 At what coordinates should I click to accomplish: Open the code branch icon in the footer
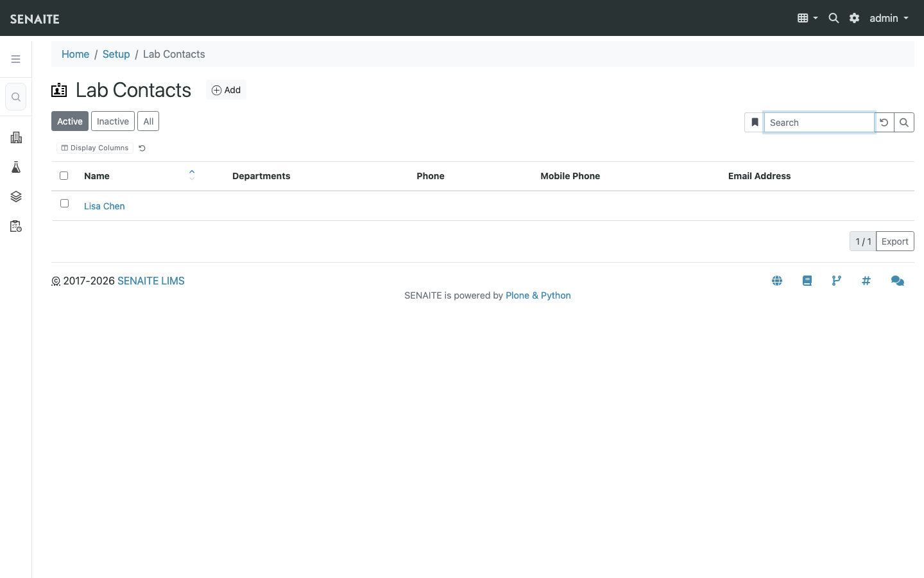[837, 281]
